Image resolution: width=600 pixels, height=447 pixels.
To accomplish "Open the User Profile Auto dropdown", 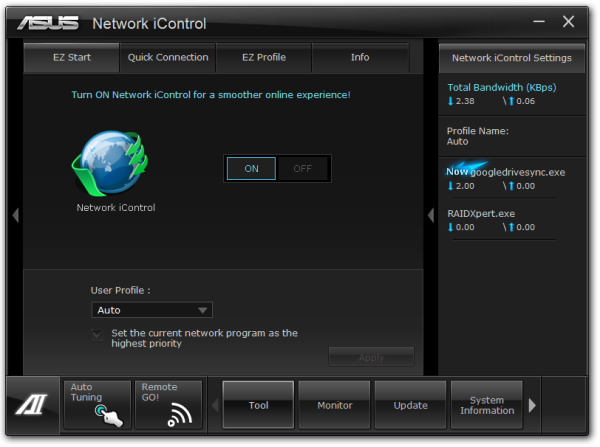I will click(152, 310).
